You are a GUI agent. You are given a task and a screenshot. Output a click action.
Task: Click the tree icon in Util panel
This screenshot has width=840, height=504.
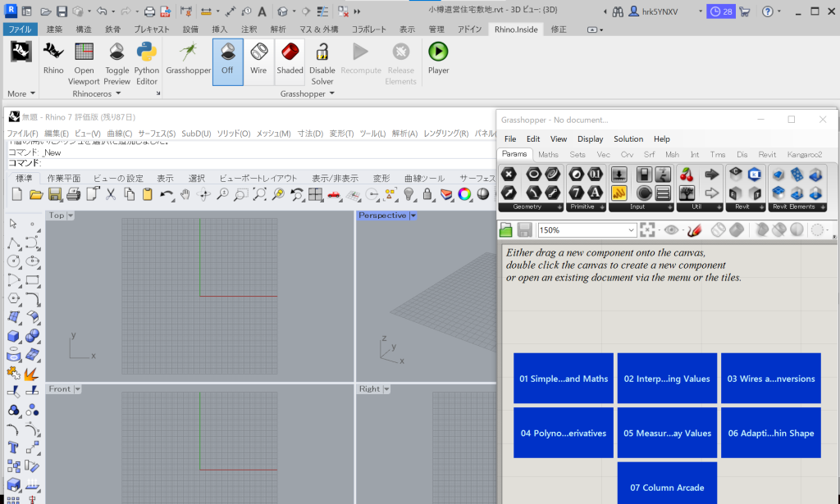click(687, 193)
